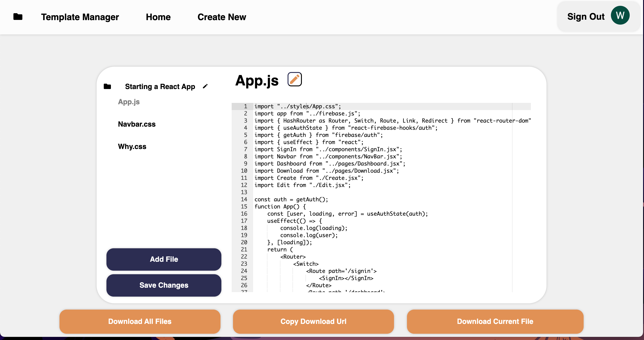
Task: Copy the download URL
Action: (x=313, y=321)
